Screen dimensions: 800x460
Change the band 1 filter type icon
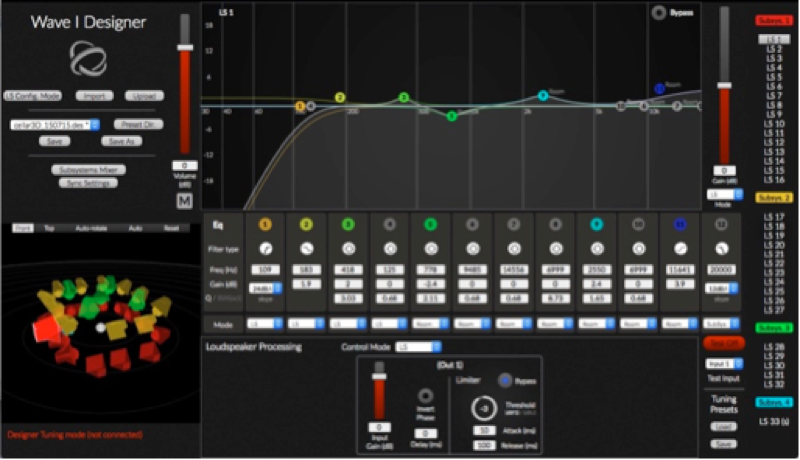(x=265, y=249)
